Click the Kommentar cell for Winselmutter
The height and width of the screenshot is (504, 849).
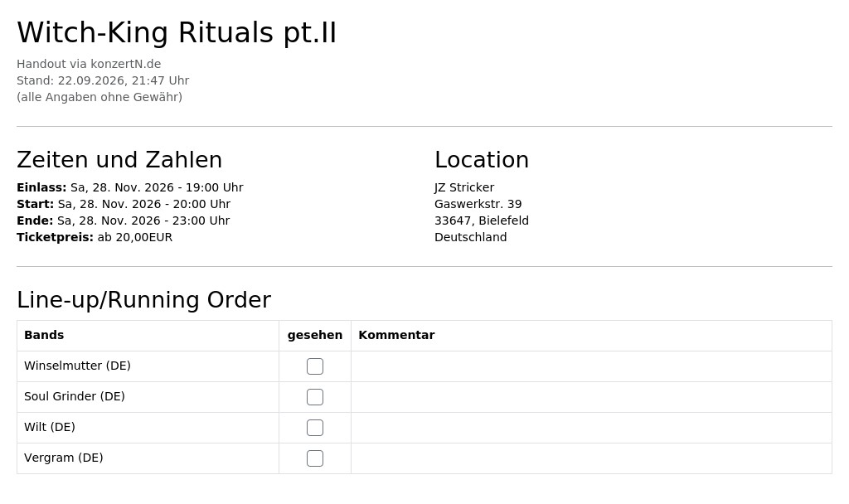(591, 366)
